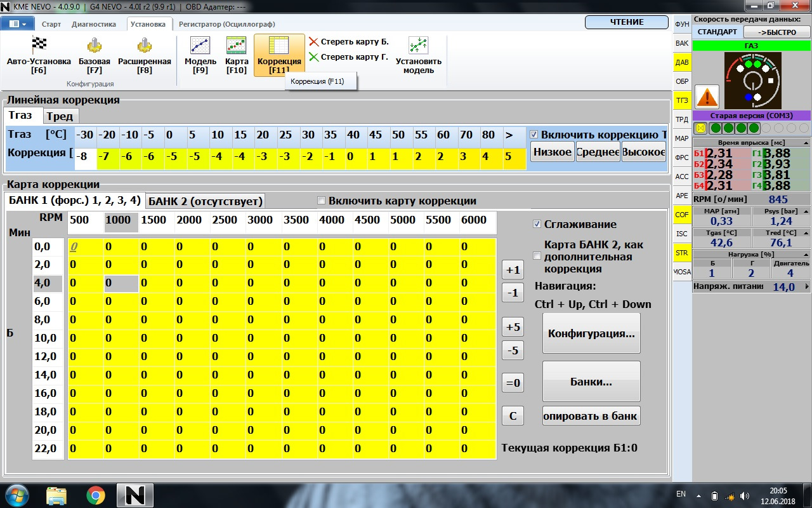Open Базовая [F7] configuration

click(x=95, y=55)
